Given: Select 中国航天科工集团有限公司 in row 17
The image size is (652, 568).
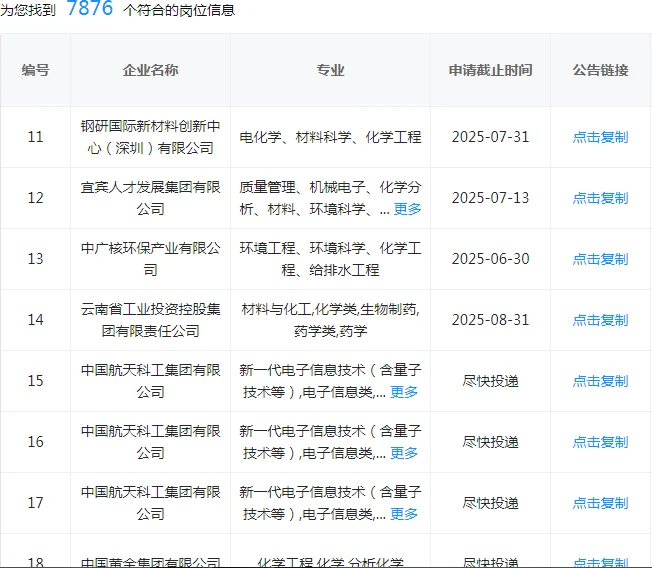Looking at the screenshot, I should point(151,503).
